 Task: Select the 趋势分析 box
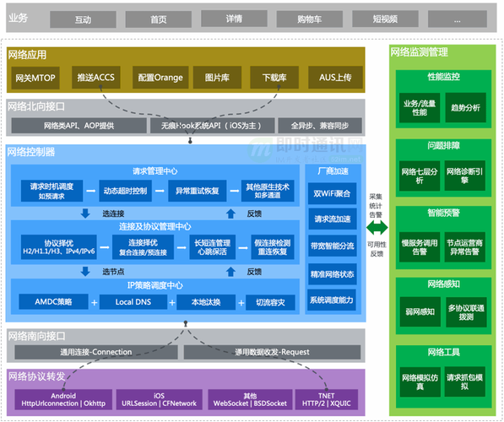pyautogui.click(x=465, y=108)
